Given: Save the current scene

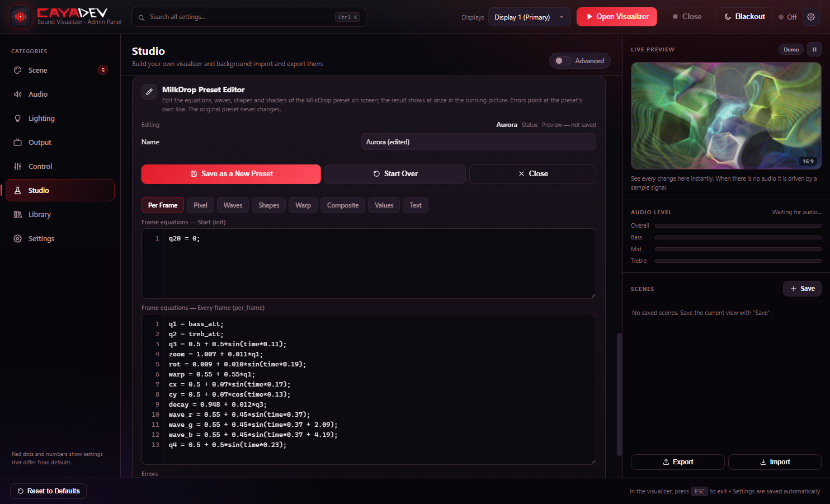Looking at the screenshot, I should click(802, 289).
